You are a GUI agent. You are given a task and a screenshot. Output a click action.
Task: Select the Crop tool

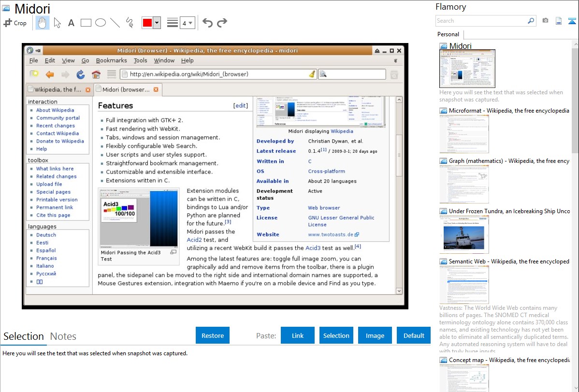15,23
